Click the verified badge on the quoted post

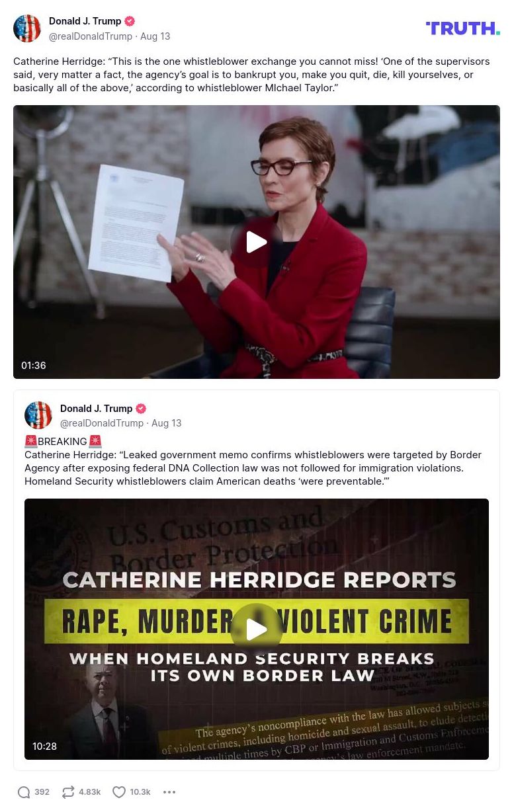click(x=141, y=409)
